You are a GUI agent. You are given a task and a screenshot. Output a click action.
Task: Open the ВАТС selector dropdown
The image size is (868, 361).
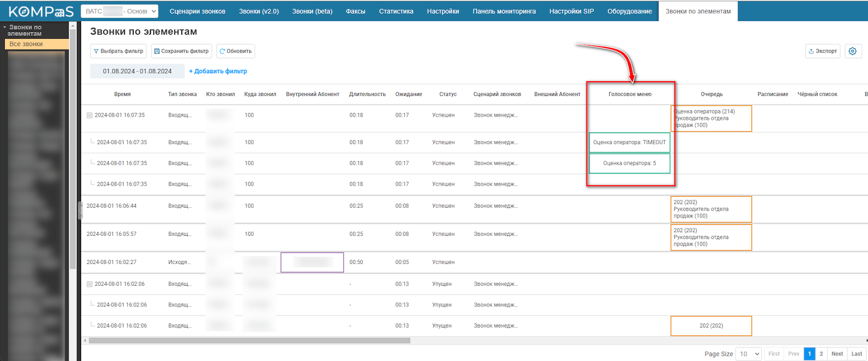(119, 11)
